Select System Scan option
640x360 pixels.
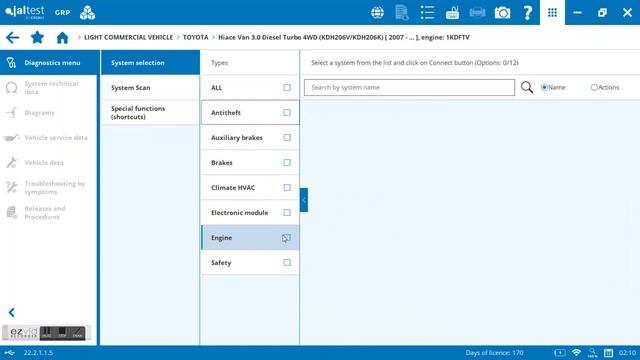pyautogui.click(x=150, y=87)
